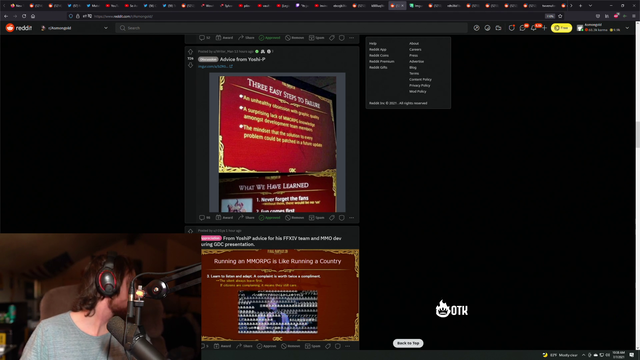Open the moderation shield icon in header
Viewport: 640px width, 360px height.
click(x=511, y=28)
